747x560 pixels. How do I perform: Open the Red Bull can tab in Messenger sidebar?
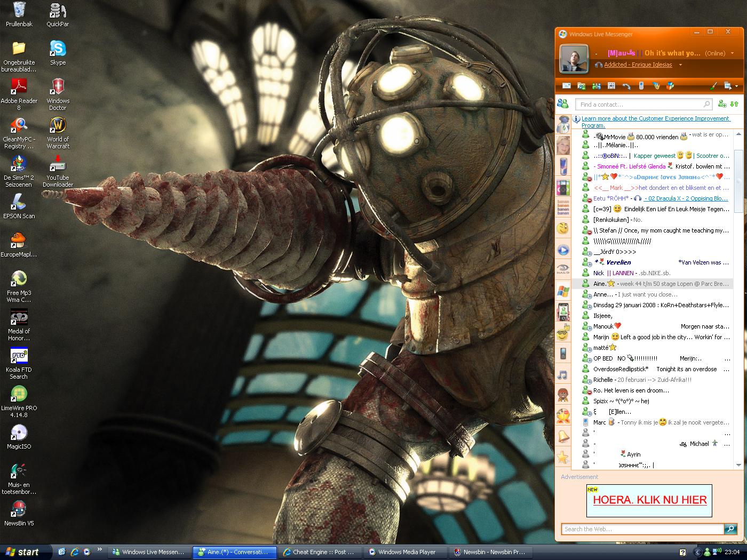point(563,166)
